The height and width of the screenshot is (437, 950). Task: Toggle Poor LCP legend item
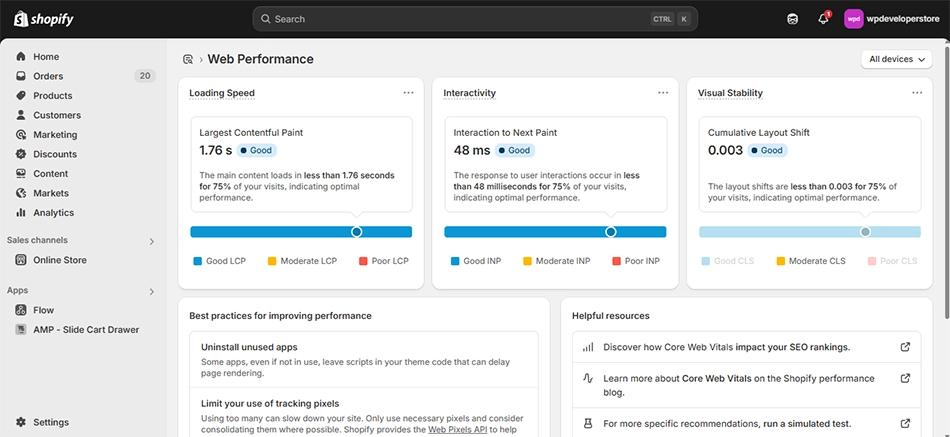click(384, 261)
